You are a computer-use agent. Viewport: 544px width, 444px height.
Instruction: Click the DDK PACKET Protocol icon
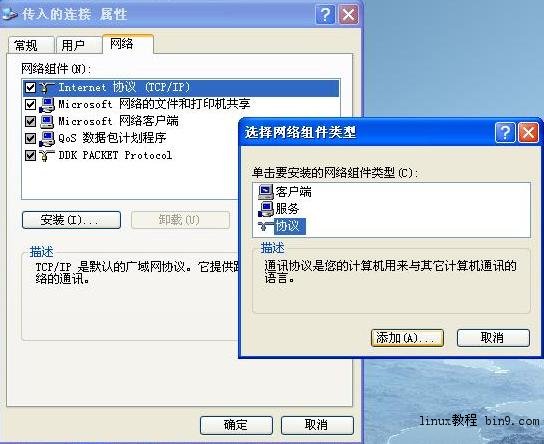point(47,155)
